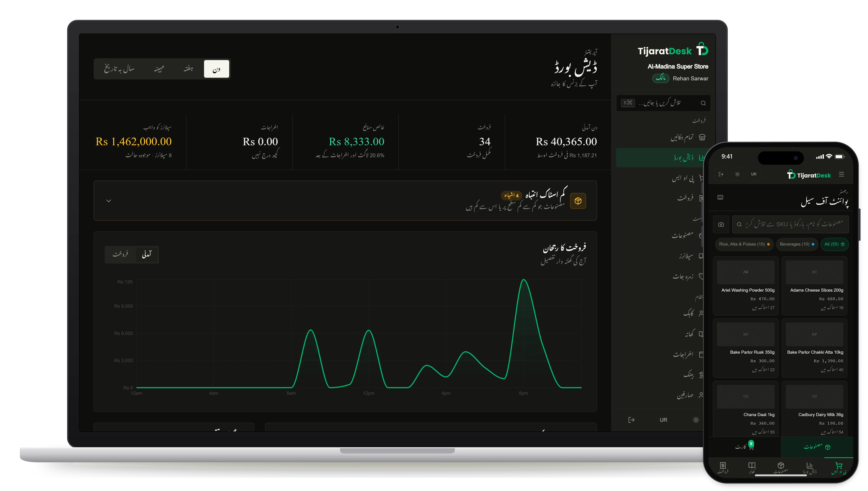Open the hamburger menu on phone
Screen dimensions: 868x491
[841, 174]
